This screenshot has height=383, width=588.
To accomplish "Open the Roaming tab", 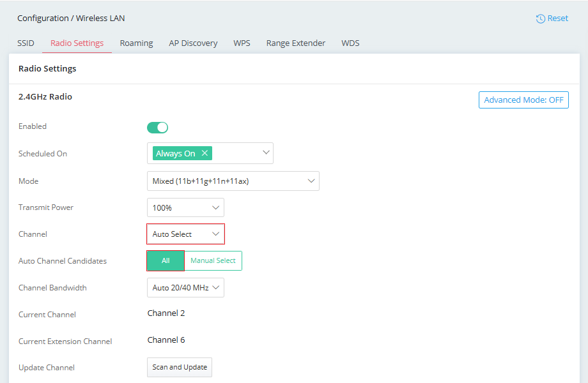I will [x=137, y=43].
